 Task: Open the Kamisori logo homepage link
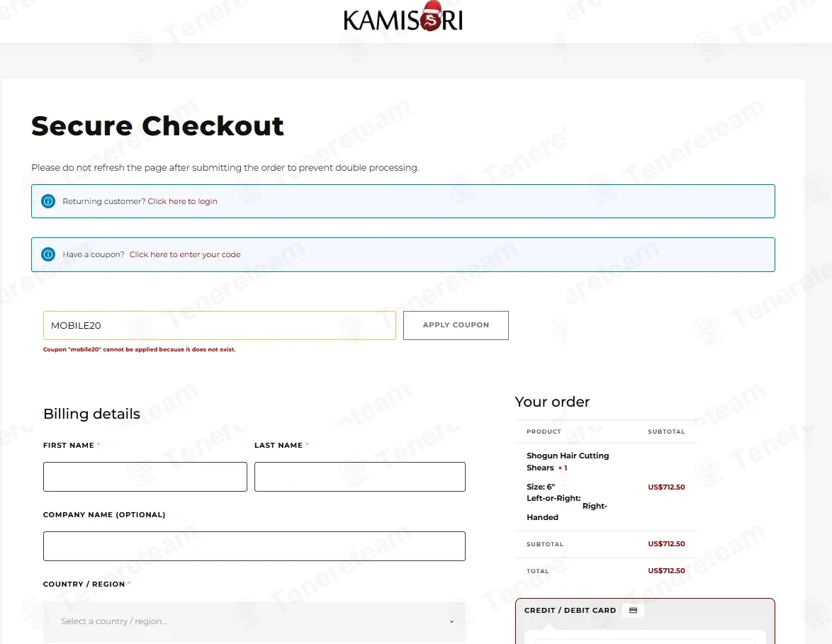pos(403,18)
